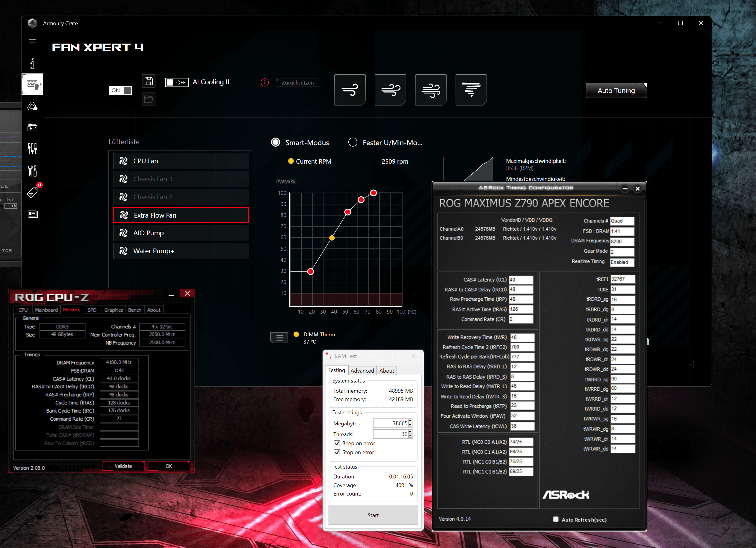Click the Armoury Crate logo icon

(x=32, y=23)
